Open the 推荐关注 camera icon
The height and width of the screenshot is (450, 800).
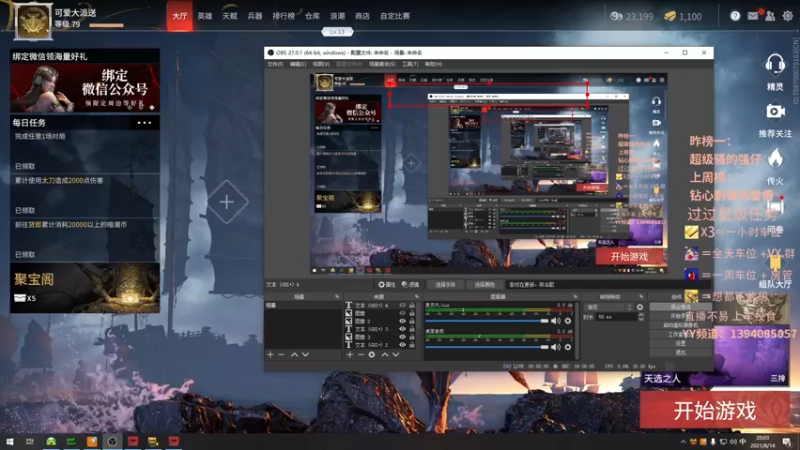(775, 111)
